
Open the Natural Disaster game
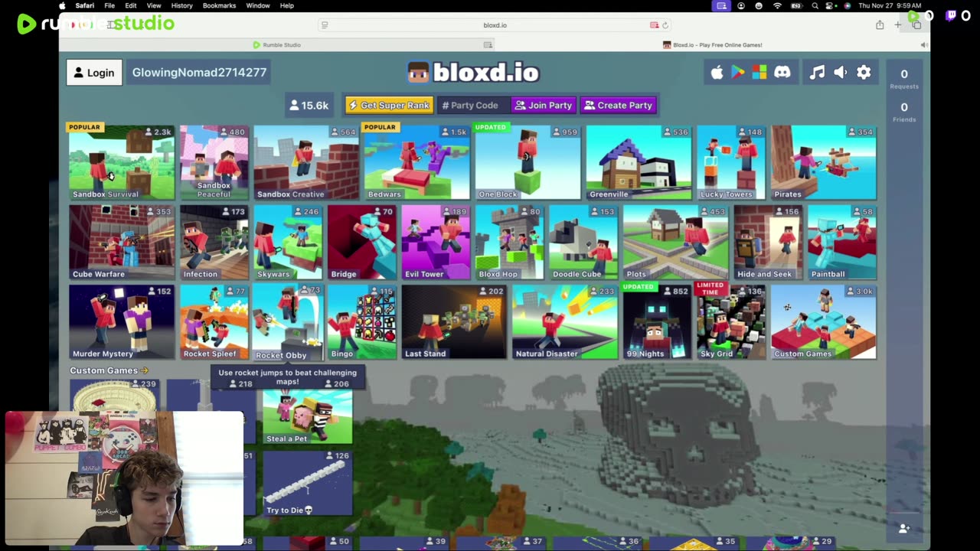[x=564, y=322]
